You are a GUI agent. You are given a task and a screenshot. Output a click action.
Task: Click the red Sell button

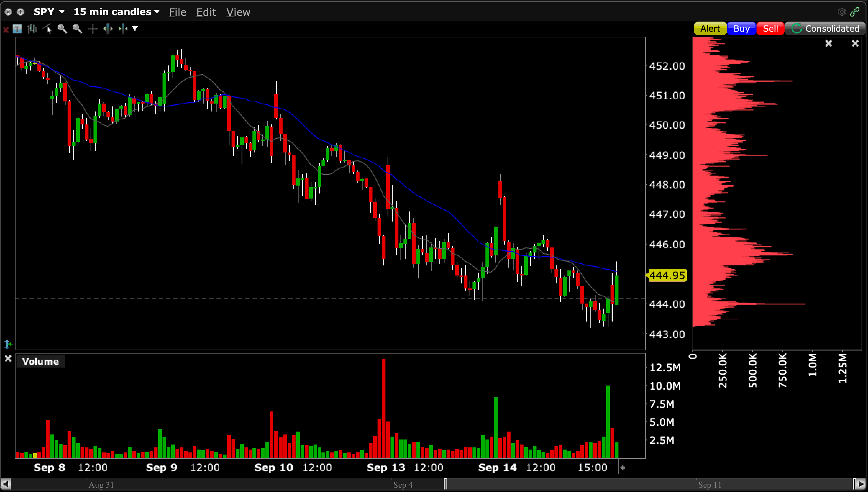pyautogui.click(x=770, y=29)
